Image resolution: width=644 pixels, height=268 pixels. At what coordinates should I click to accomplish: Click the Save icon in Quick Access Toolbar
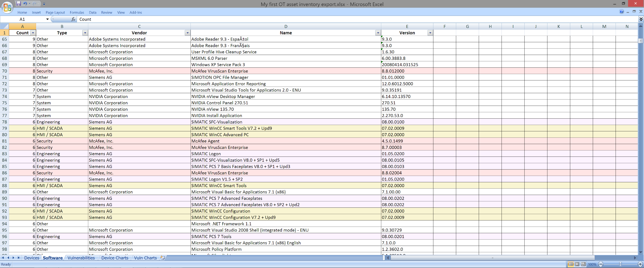pos(19,4)
